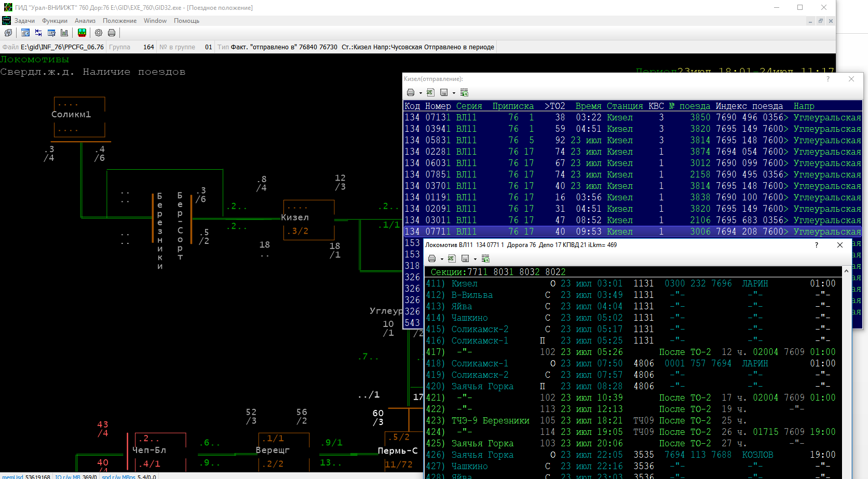
Task: Select the Кизел station box on diagram
Action: 308,218
